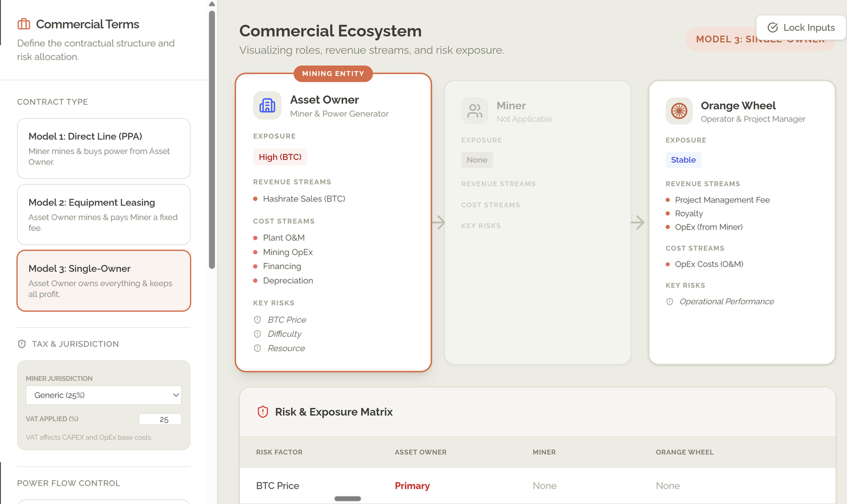Click the BTC Price row label in matrix
847x504 pixels.
tap(277, 485)
